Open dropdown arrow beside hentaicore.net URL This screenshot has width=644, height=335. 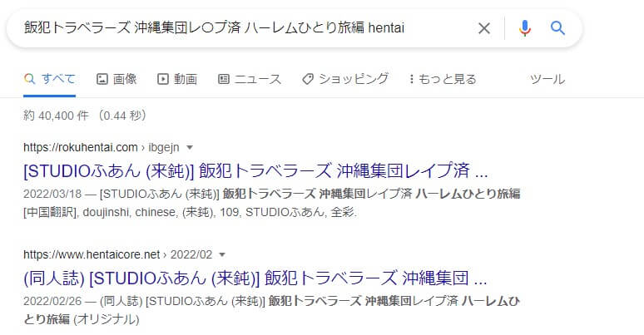[222, 254]
